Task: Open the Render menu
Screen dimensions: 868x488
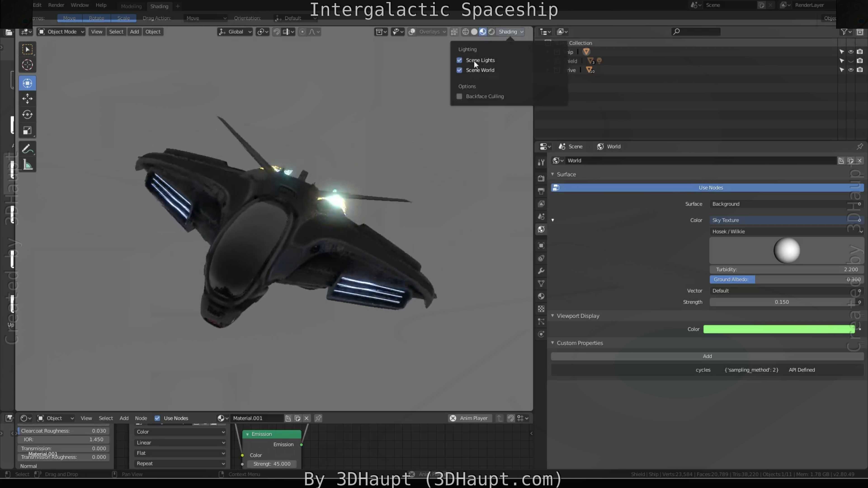Action: pos(56,5)
